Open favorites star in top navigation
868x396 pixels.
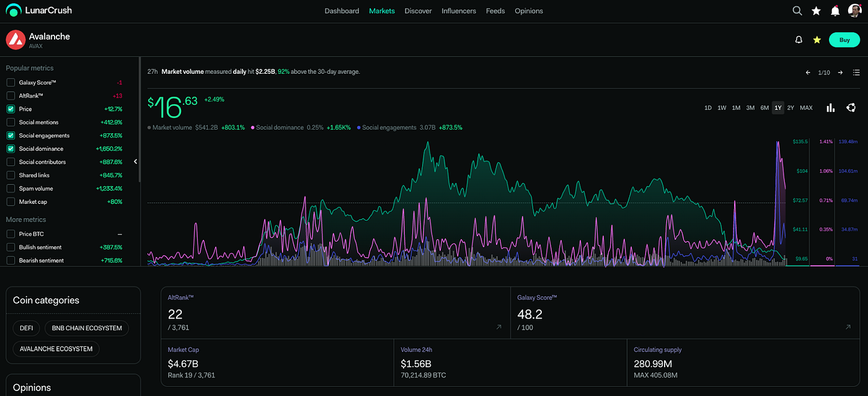816,11
